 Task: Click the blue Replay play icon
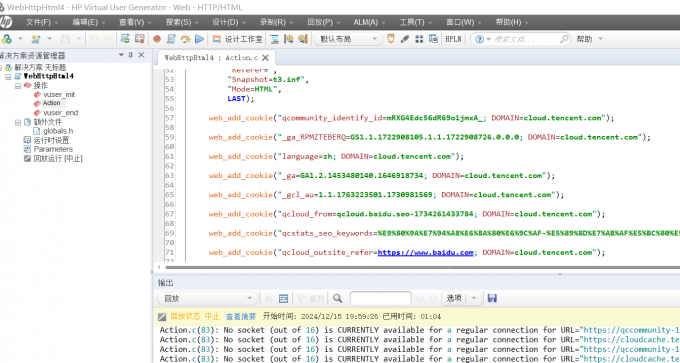(x=199, y=39)
